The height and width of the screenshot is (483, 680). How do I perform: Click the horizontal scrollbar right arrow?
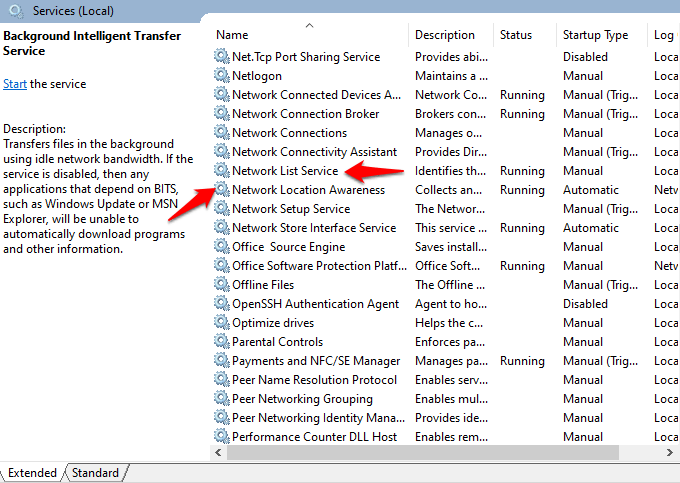click(670, 453)
